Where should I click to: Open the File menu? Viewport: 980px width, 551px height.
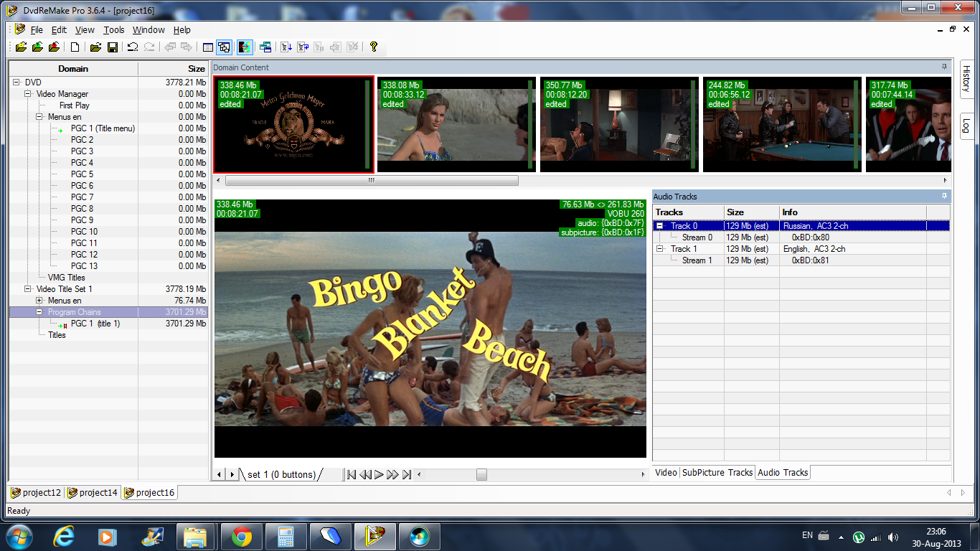37,30
